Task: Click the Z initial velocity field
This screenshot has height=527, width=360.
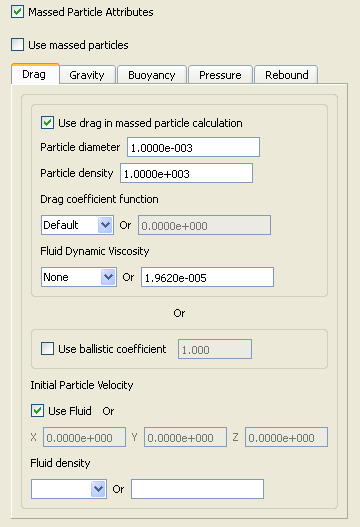Action: click(286, 437)
